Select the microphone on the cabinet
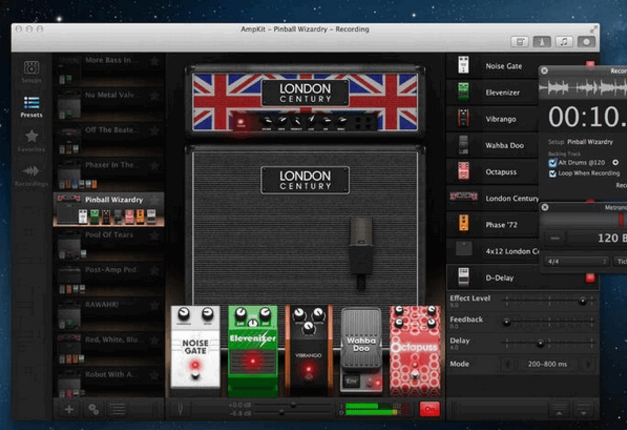627x430 pixels. pos(361,253)
